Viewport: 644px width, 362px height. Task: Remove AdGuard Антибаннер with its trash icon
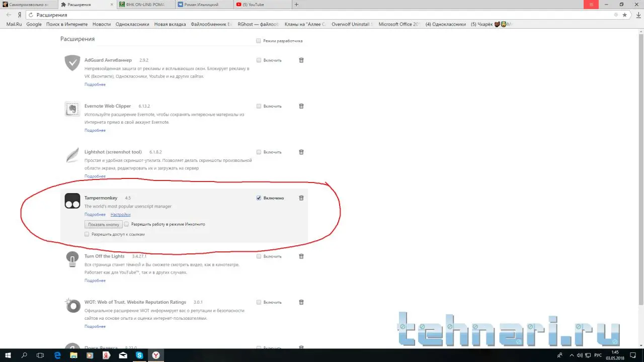coord(301,60)
